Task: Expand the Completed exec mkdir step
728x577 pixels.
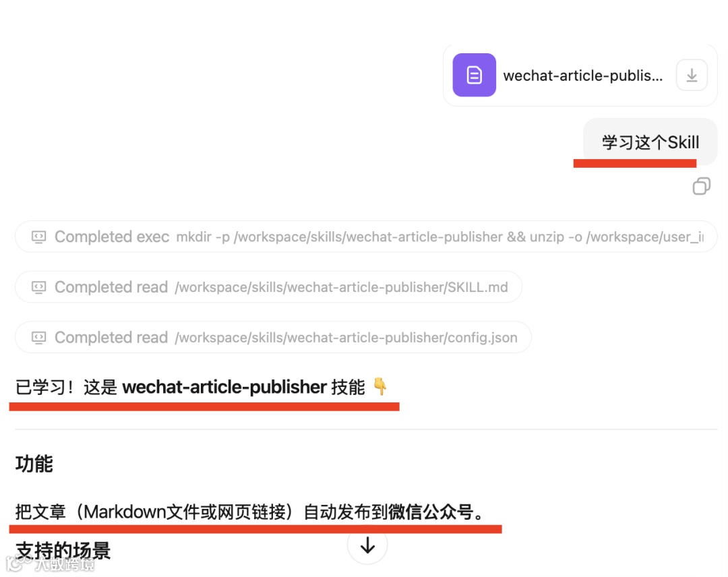Action: pos(366,237)
